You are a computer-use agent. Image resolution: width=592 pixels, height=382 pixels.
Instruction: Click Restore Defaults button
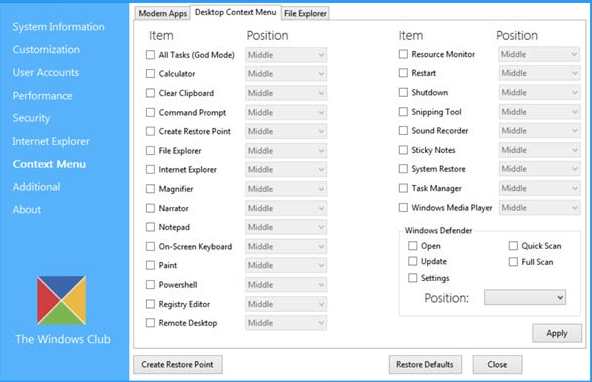425,365
